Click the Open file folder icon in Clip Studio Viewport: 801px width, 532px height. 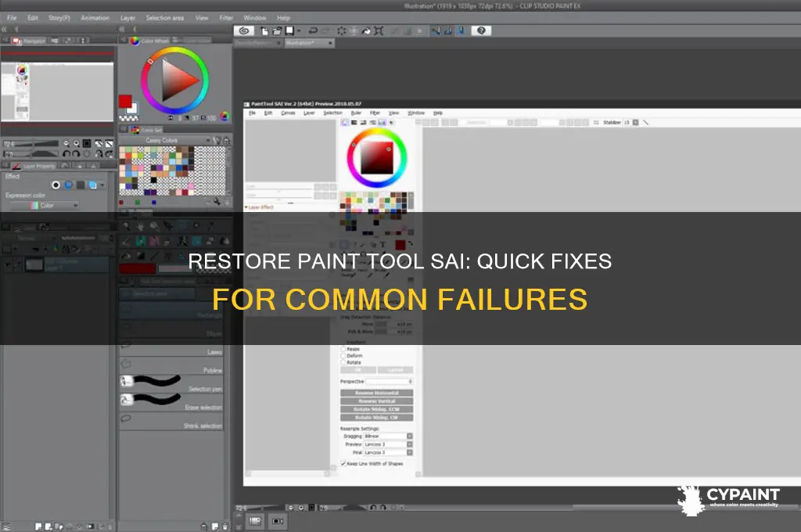[x=276, y=31]
